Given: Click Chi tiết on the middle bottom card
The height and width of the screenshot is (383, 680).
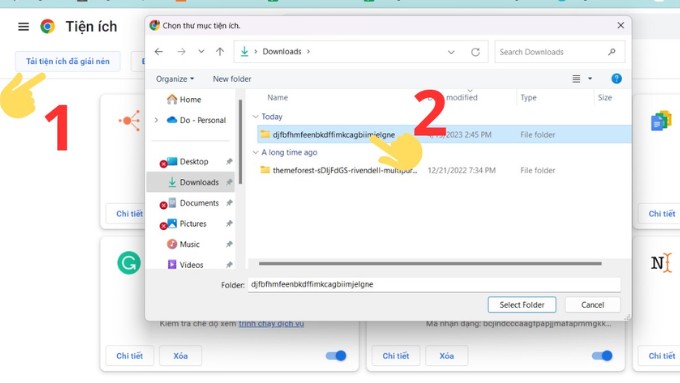Looking at the screenshot, I should (396, 356).
